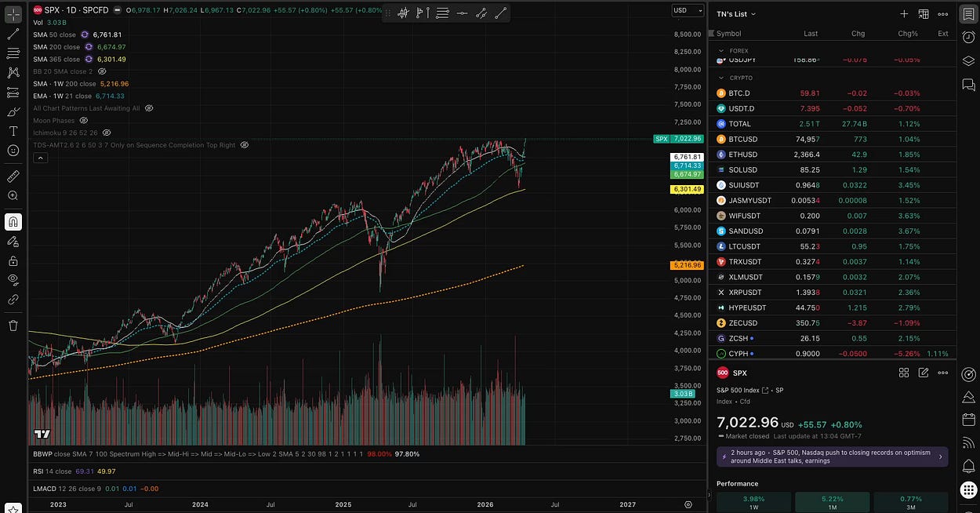Toggle hide all drawings eye in left toolbar
Viewport: 980px width, 513px height.
13,280
